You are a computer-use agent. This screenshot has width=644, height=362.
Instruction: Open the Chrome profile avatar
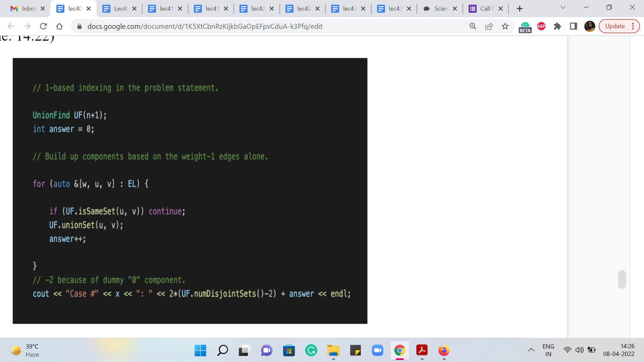click(589, 26)
